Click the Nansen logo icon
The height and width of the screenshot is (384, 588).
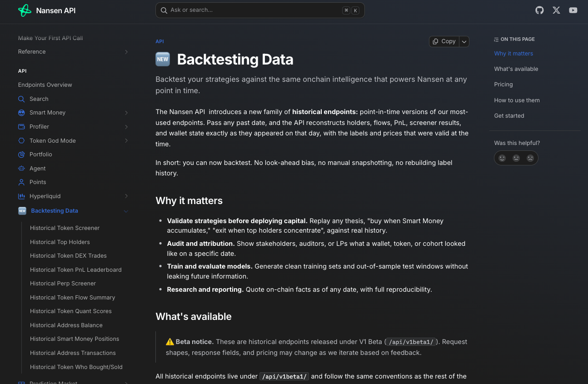(25, 10)
